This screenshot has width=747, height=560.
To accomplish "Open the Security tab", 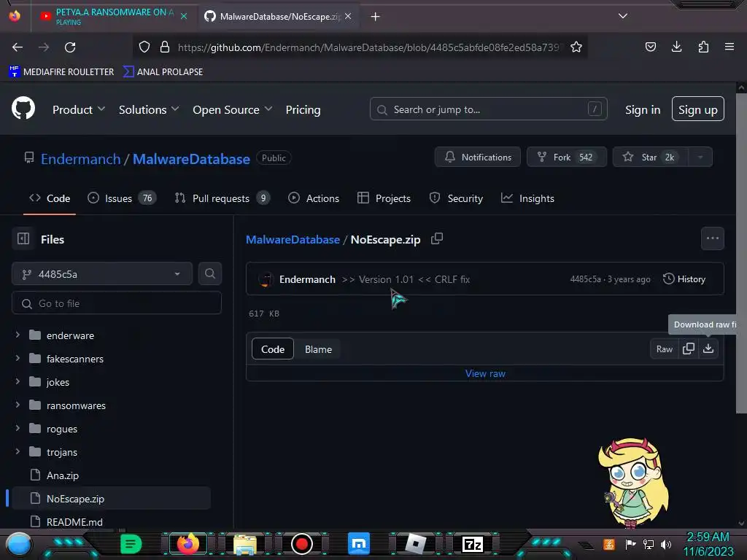I will pyautogui.click(x=457, y=198).
